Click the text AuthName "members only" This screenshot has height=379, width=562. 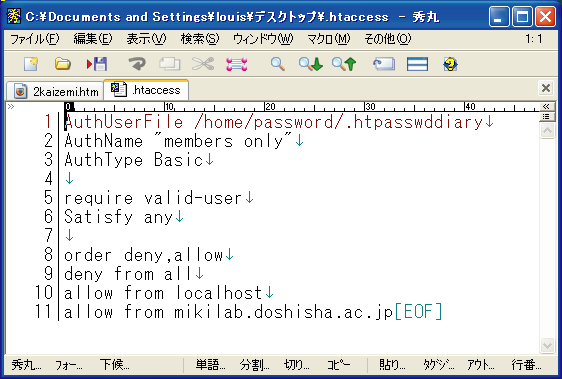[178, 141]
